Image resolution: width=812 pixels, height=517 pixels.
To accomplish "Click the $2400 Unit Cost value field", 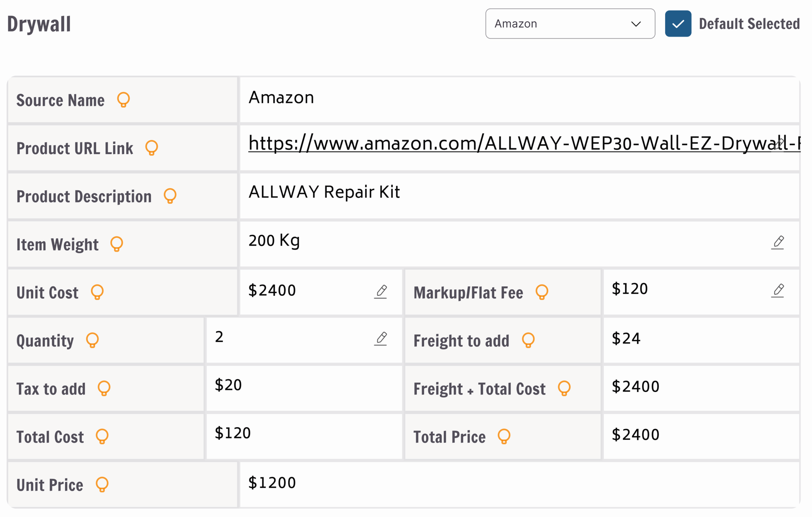I will tap(304, 291).
